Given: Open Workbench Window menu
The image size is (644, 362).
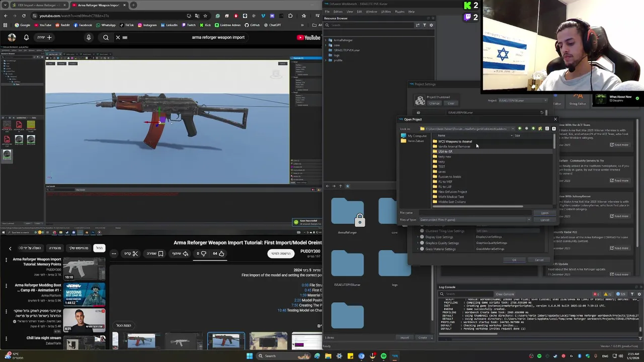Looking at the screenshot, I should pos(371,12).
